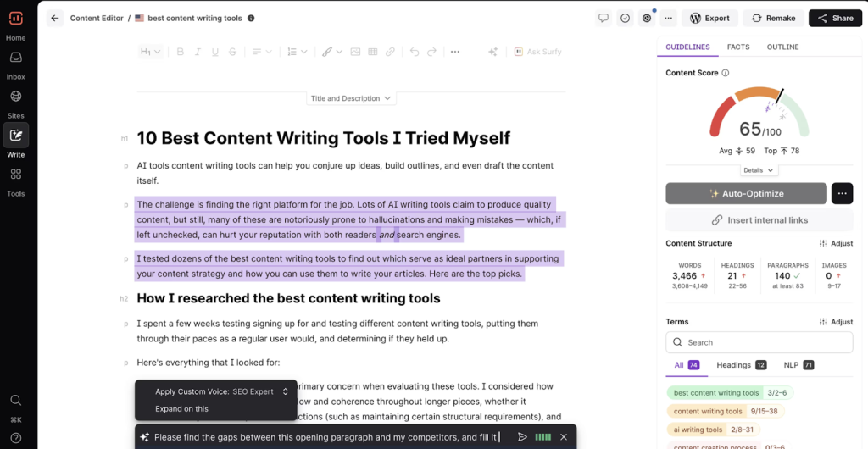
Task: Adjust the Terms settings
Action: click(836, 322)
